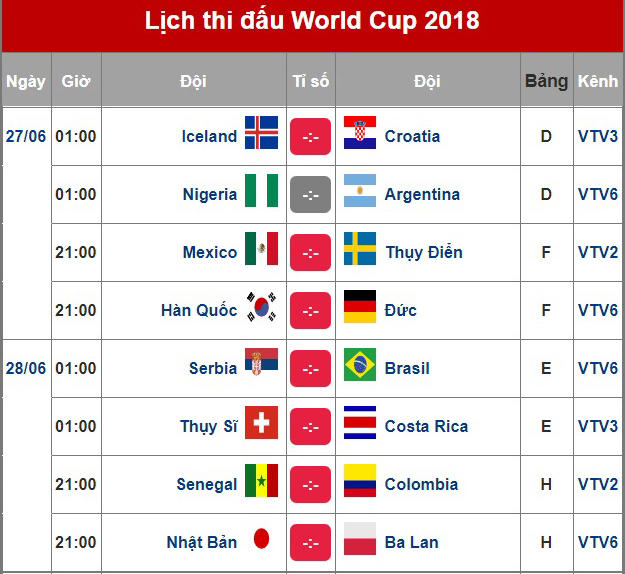Open the Iceland vs Croatia score button
The image size is (625, 574).
310,136
